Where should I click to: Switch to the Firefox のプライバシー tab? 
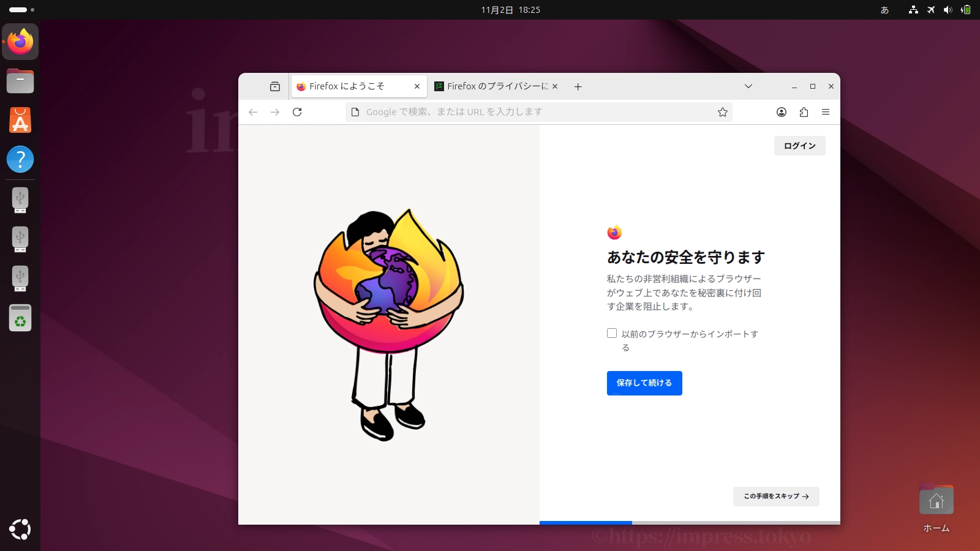[x=496, y=86]
